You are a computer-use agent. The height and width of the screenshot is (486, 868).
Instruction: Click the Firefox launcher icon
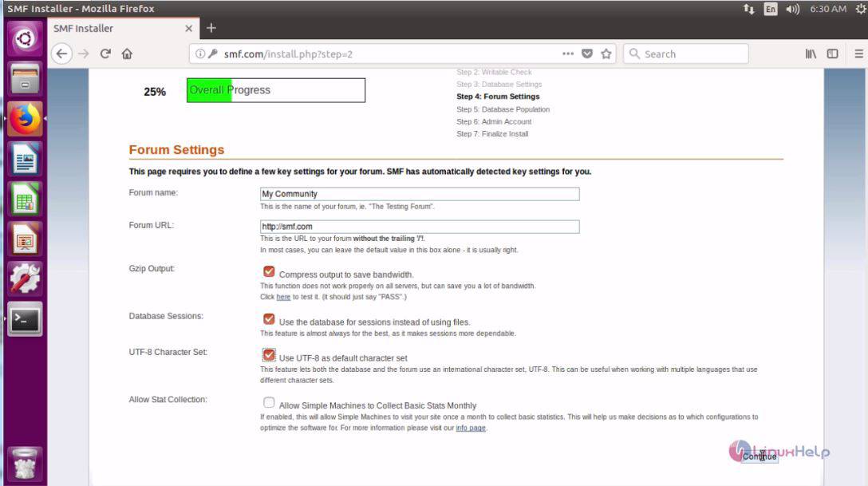coord(25,119)
